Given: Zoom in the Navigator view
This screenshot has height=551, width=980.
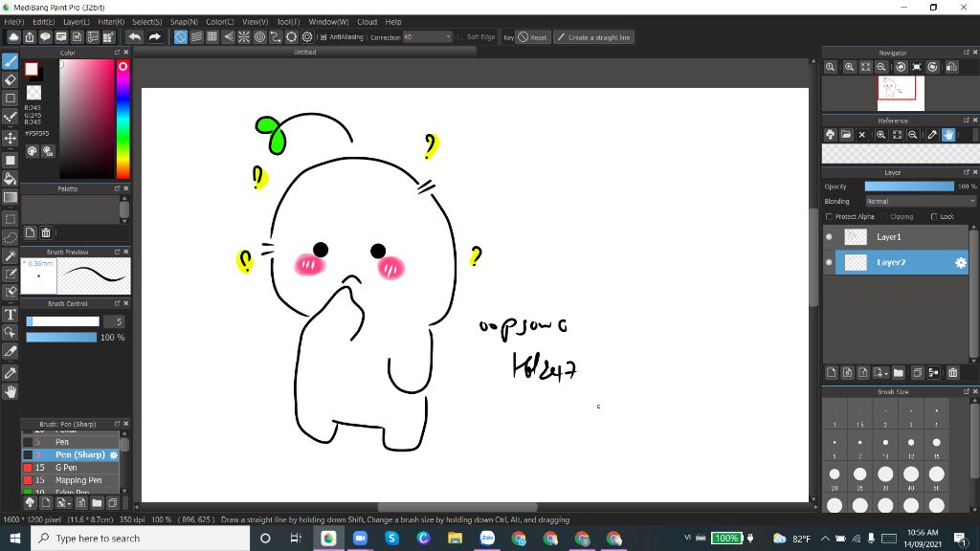Looking at the screenshot, I should 850,67.
